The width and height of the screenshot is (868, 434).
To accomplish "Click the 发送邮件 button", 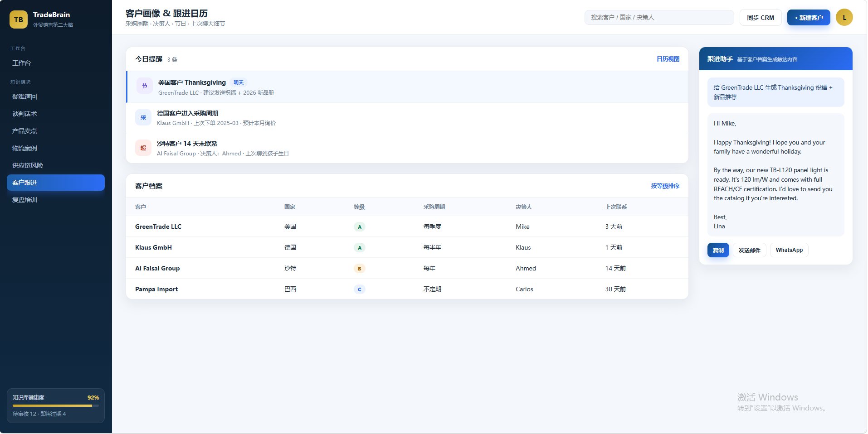I will click(750, 250).
